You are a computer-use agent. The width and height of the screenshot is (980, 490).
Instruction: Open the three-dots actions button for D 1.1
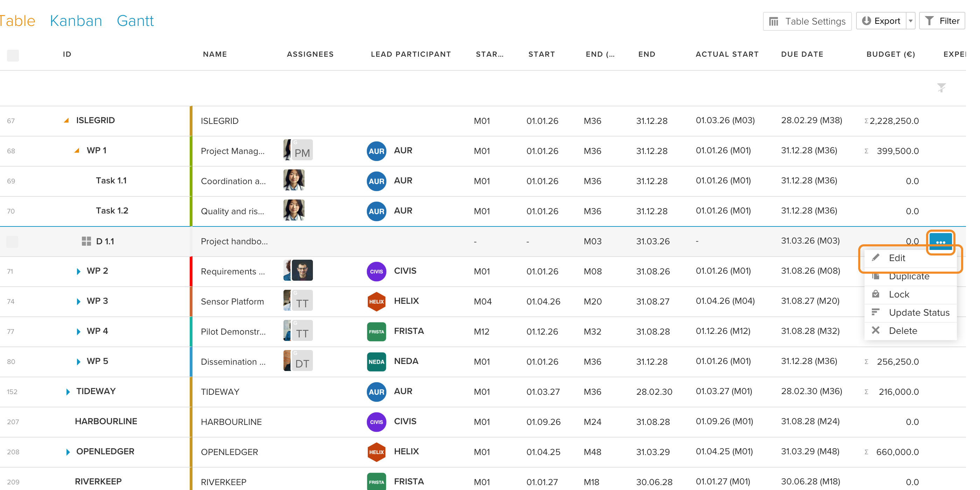tap(940, 242)
